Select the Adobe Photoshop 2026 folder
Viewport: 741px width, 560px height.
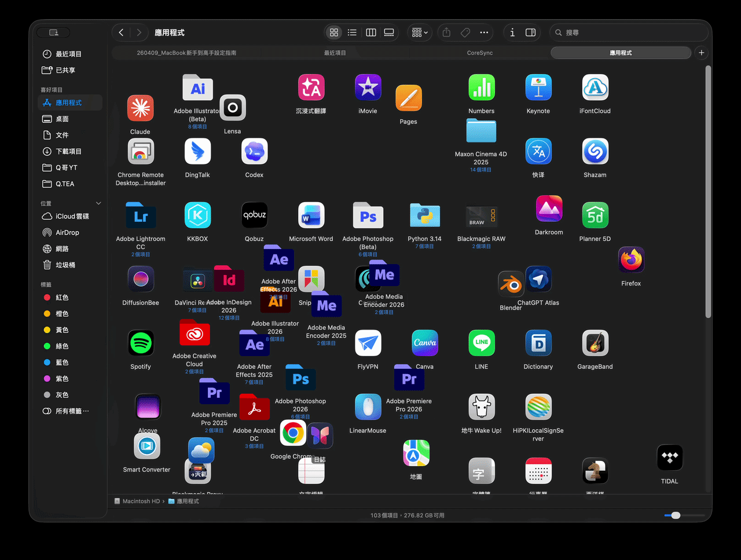[300, 378]
